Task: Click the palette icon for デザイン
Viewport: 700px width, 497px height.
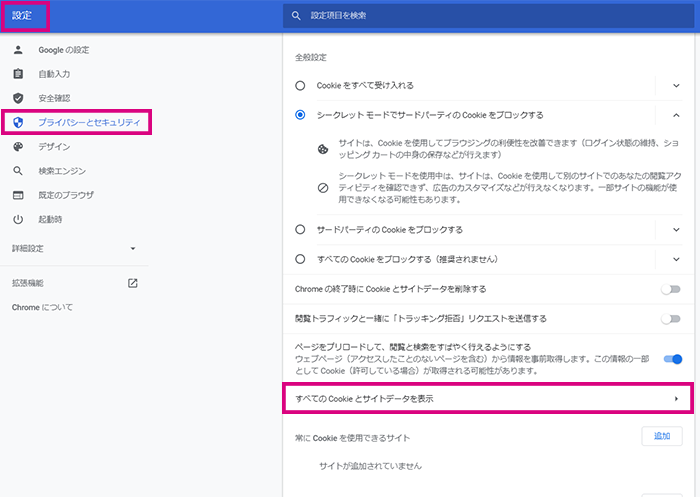Action: pos(18,146)
